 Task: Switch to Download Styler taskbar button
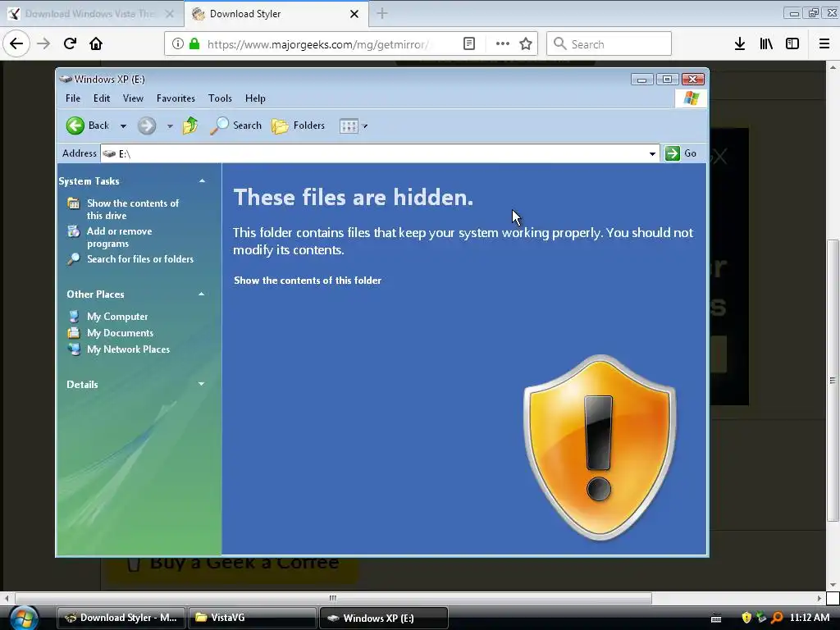(121, 618)
